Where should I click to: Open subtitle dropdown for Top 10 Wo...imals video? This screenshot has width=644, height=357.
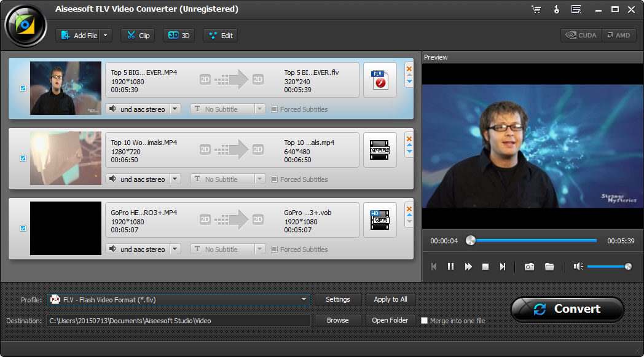tap(259, 179)
